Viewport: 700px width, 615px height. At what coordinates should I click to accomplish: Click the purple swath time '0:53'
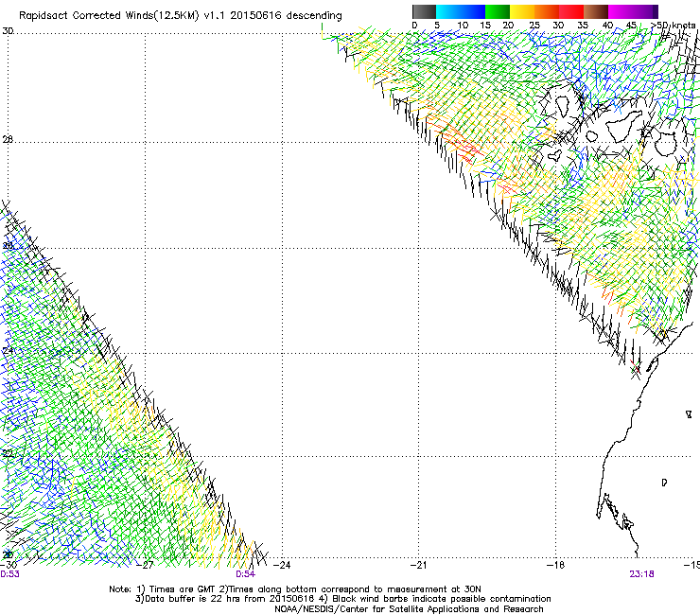pos(9,574)
